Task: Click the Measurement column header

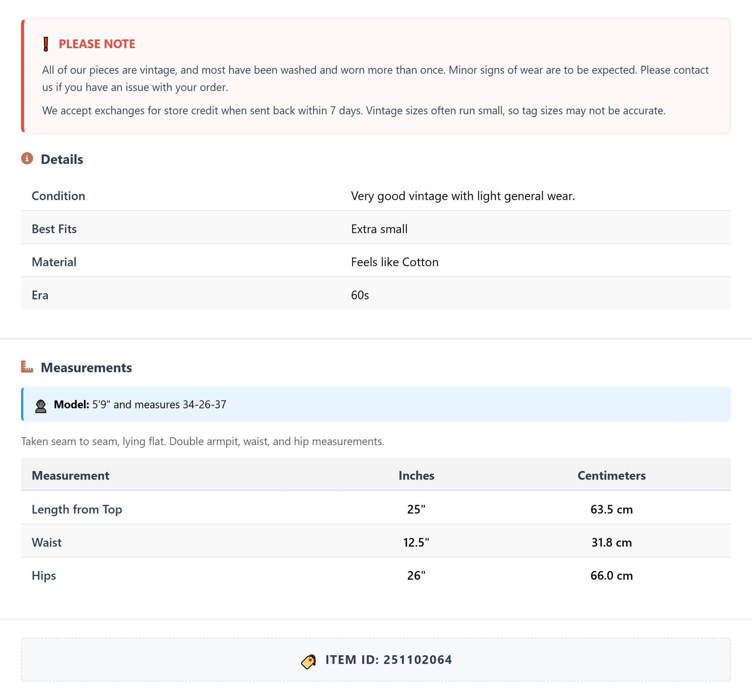Action: (x=70, y=475)
